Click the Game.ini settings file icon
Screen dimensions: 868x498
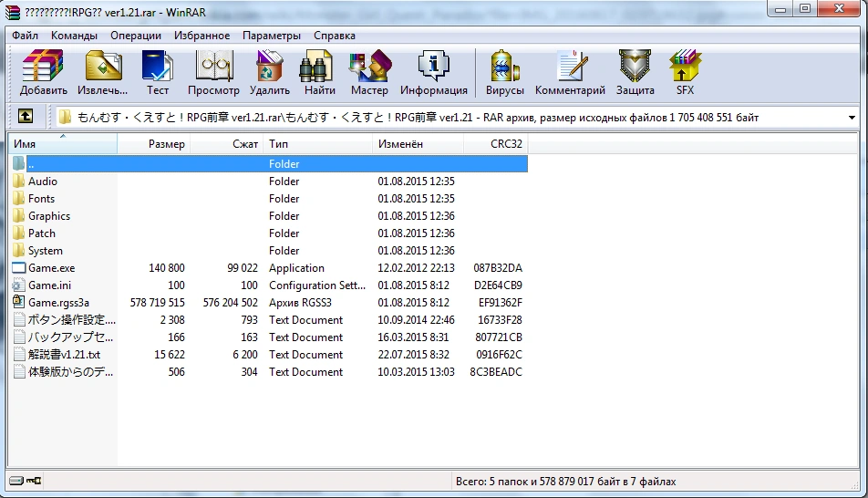click(x=19, y=285)
